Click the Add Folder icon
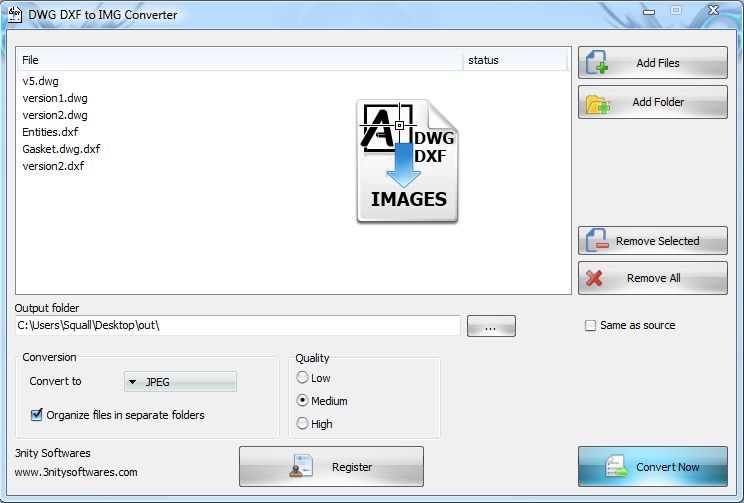744x503 pixels. (x=597, y=103)
